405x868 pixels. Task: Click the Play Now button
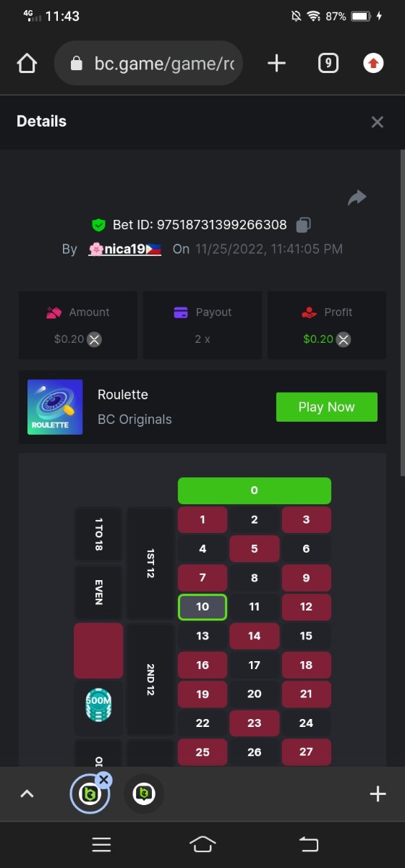tap(327, 407)
